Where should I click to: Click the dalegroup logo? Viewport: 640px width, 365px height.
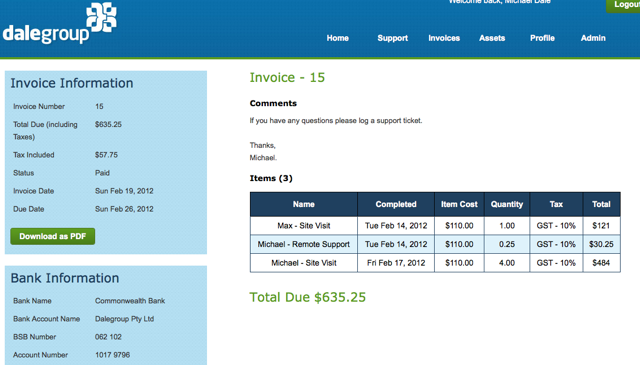pyautogui.click(x=60, y=23)
